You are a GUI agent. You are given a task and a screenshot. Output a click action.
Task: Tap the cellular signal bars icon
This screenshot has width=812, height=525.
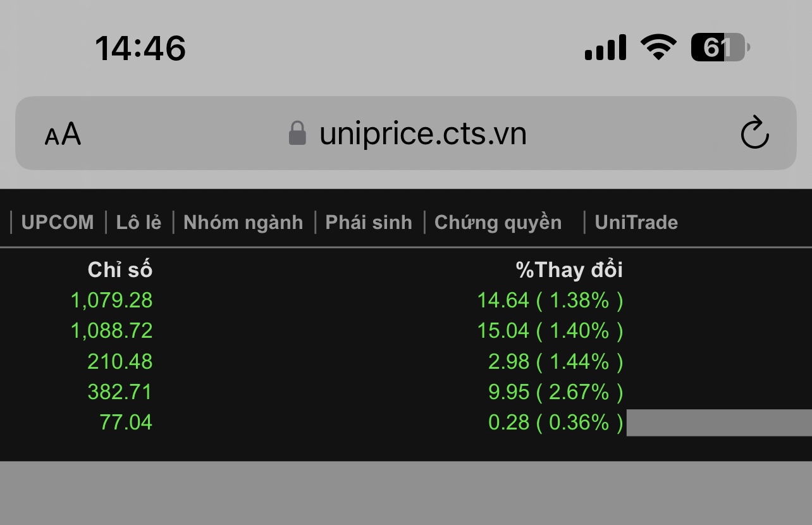[605, 47]
